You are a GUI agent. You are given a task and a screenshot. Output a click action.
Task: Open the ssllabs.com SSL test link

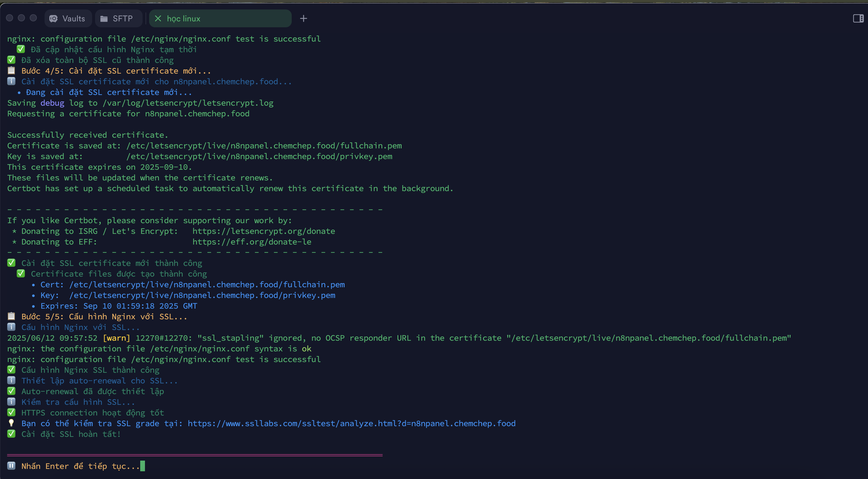click(x=351, y=424)
